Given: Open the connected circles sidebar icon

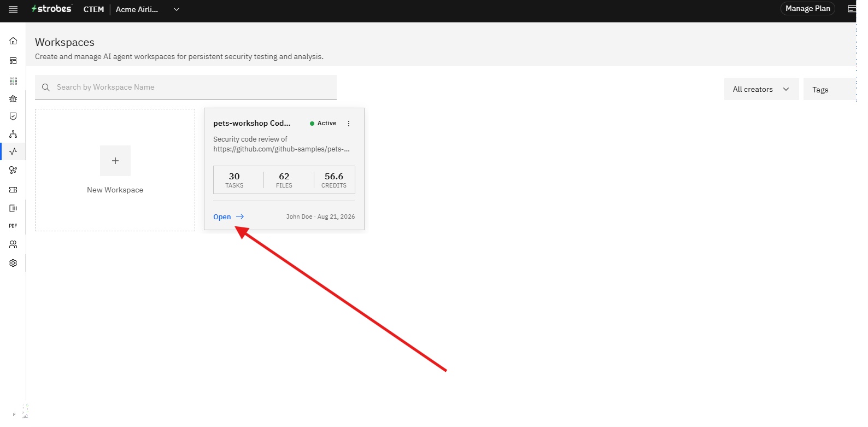Looking at the screenshot, I should coord(13,170).
